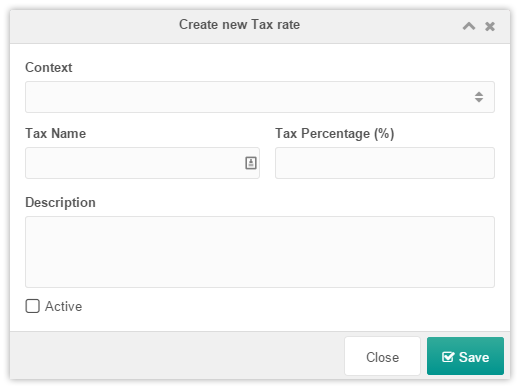Viewport: 520px width, 389px height.
Task: Click the empty footer area left of Close
Action: pyautogui.click(x=177, y=356)
